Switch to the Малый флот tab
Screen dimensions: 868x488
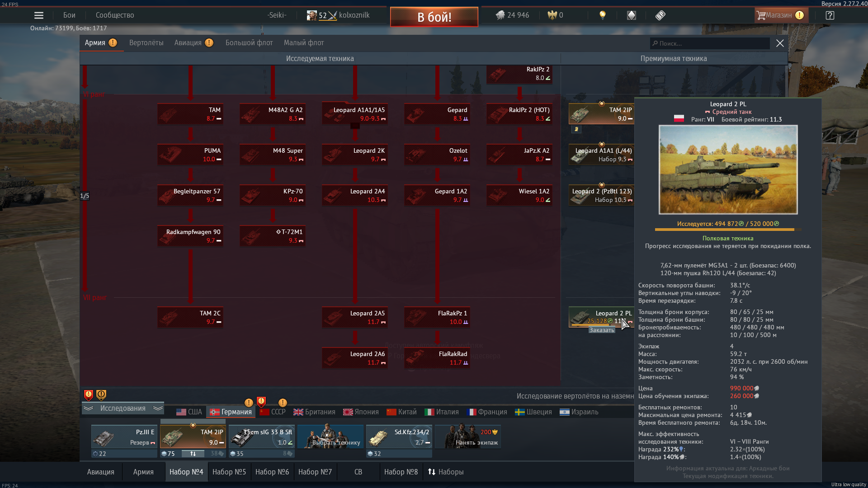304,43
